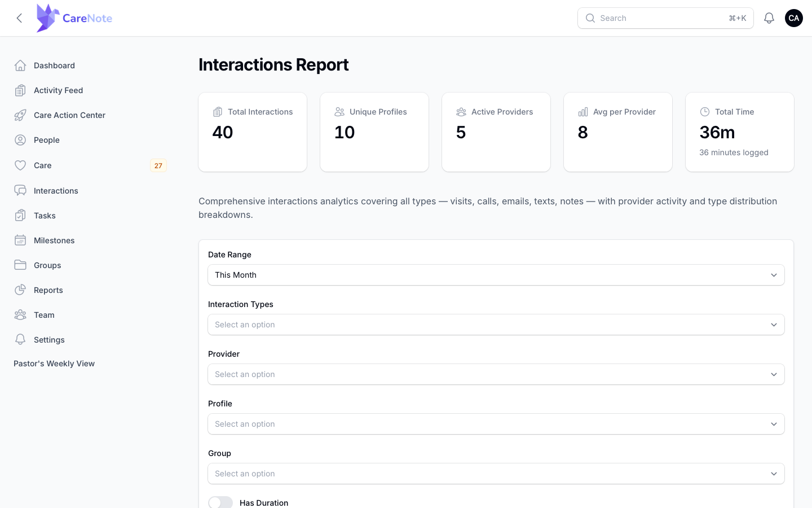Screen dimensions: 812x508
Task: Click the Milestones calendar icon
Action: pos(20,240)
